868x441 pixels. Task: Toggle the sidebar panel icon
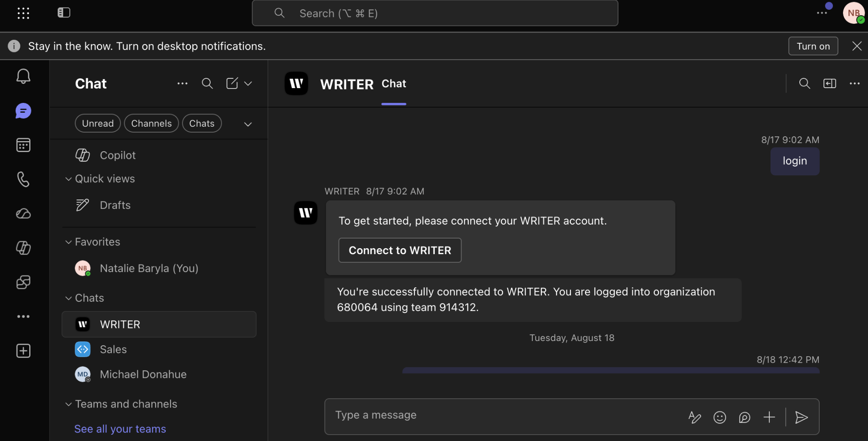(x=64, y=13)
